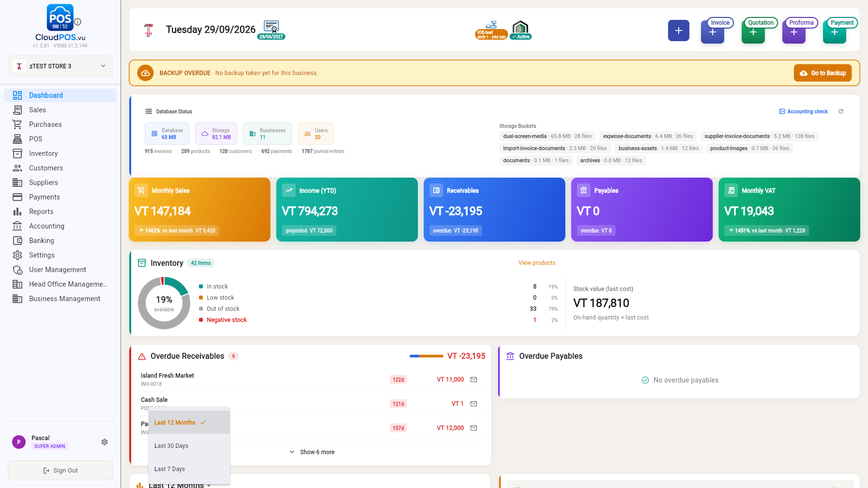The height and width of the screenshot is (488, 868).
Task: Go to Purchases section
Action: (x=60, y=124)
